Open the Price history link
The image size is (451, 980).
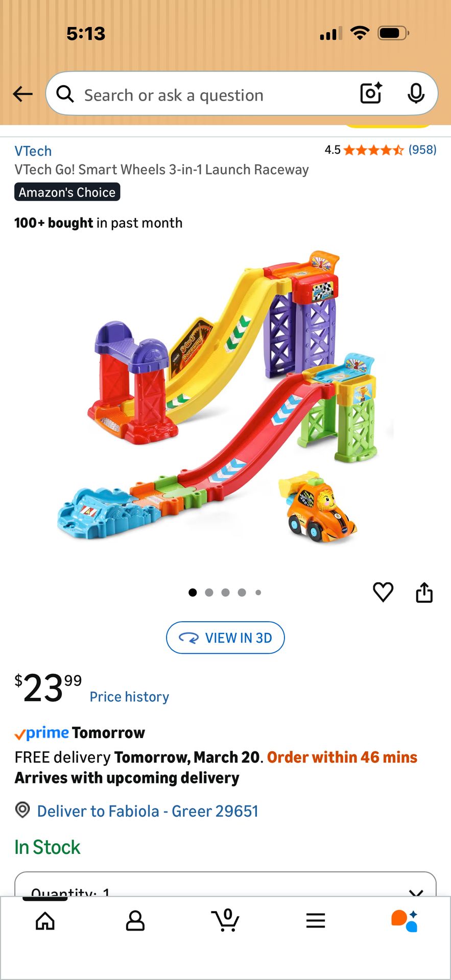tap(129, 697)
